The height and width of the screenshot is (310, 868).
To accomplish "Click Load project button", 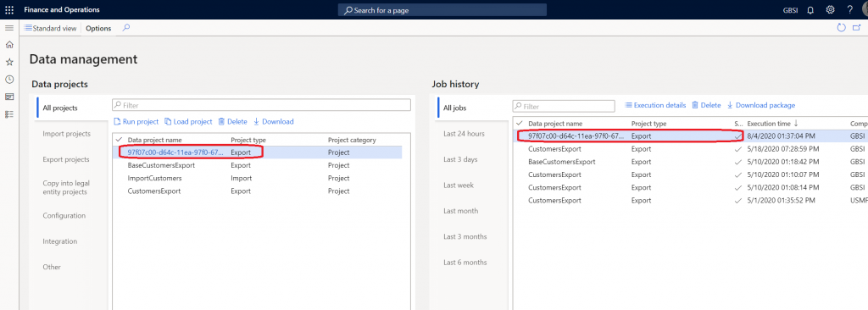I will click(188, 122).
